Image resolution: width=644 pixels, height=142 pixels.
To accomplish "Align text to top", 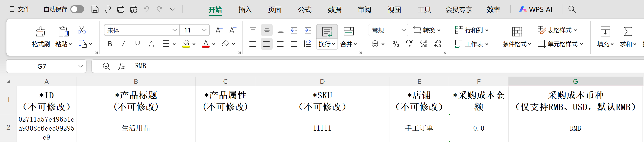I will 253,30.
